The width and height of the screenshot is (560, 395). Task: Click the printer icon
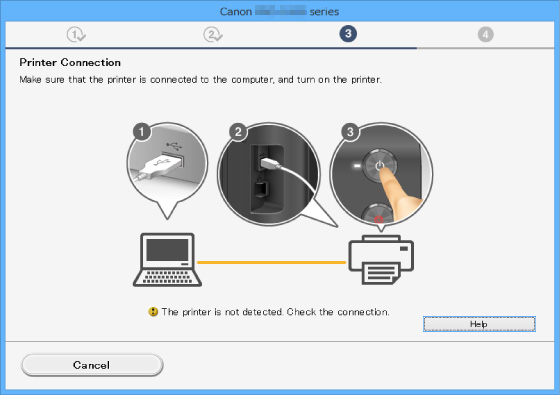[x=381, y=260]
